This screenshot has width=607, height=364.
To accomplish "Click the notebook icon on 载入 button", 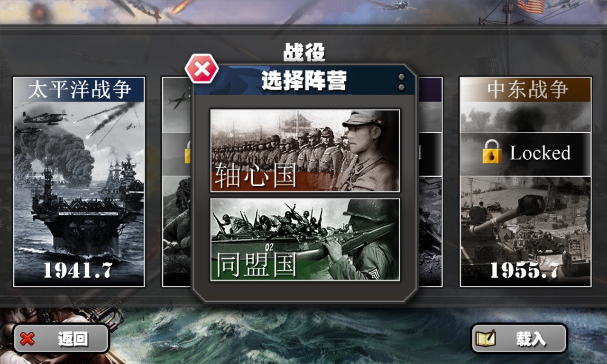I will [485, 338].
